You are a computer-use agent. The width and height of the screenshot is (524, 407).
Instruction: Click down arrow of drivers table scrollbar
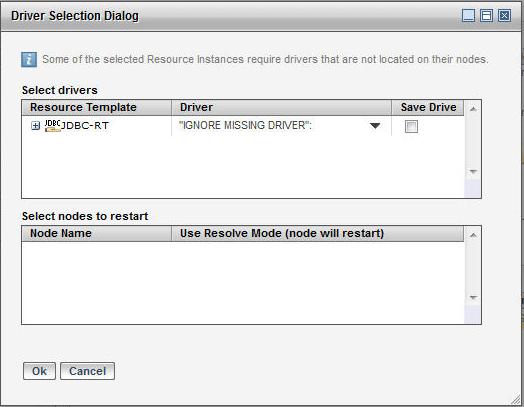473,171
